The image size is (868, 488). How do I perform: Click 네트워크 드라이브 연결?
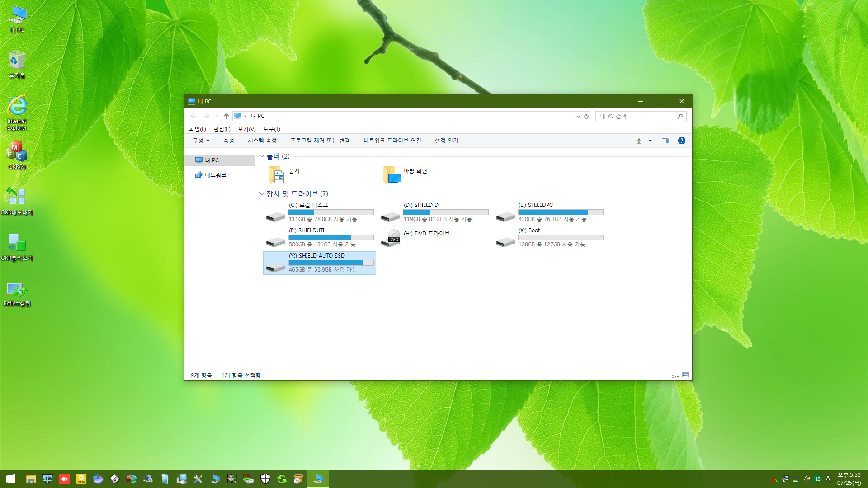tap(392, 141)
